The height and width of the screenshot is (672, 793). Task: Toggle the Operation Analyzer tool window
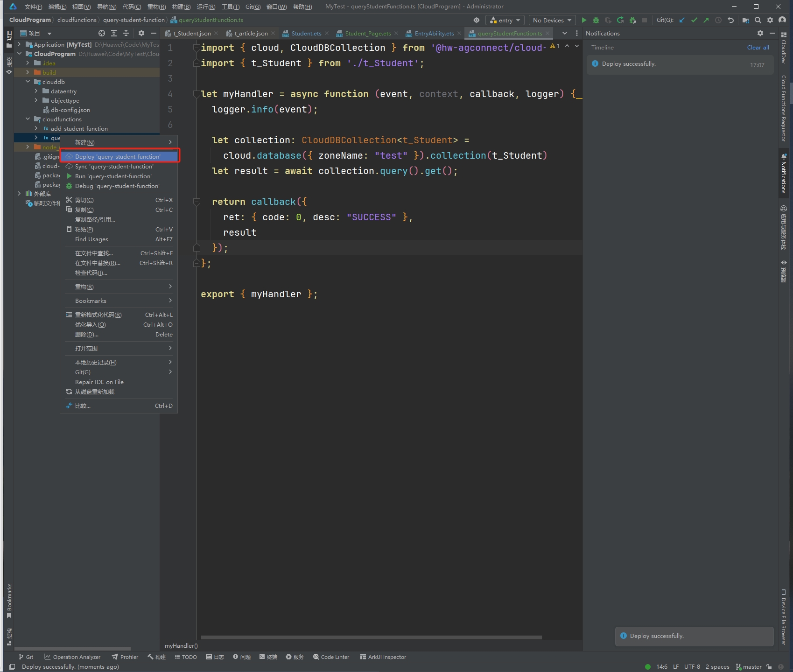coord(72,657)
